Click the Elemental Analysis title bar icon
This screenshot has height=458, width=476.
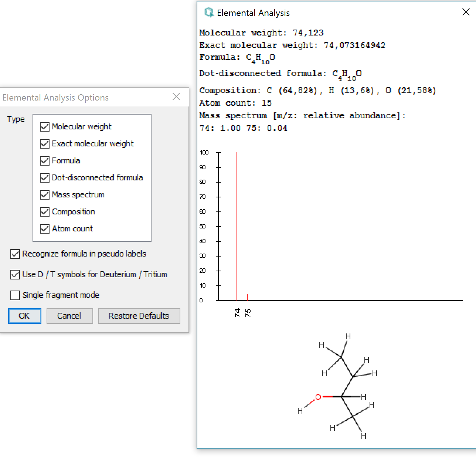point(209,13)
